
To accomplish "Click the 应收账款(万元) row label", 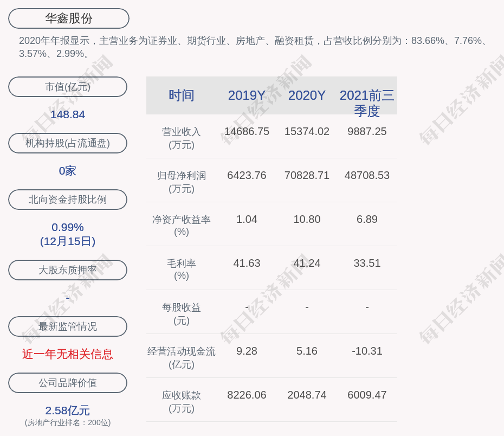I will point(182,402).
